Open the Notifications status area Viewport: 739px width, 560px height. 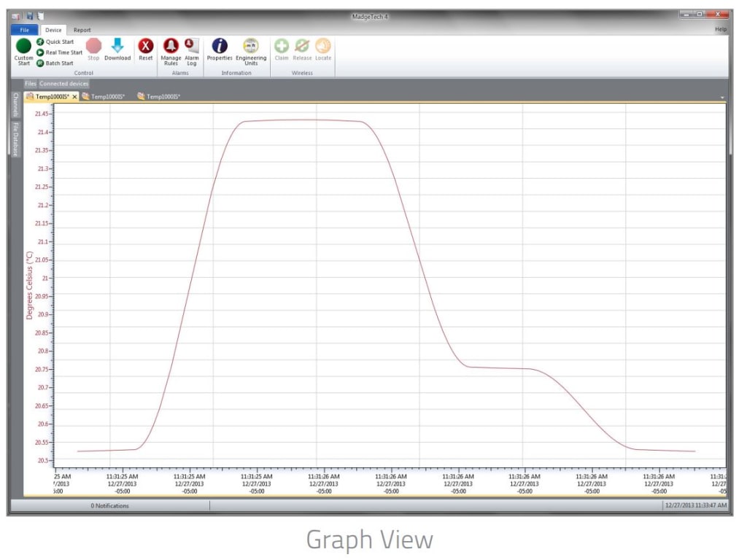[109, 505]
